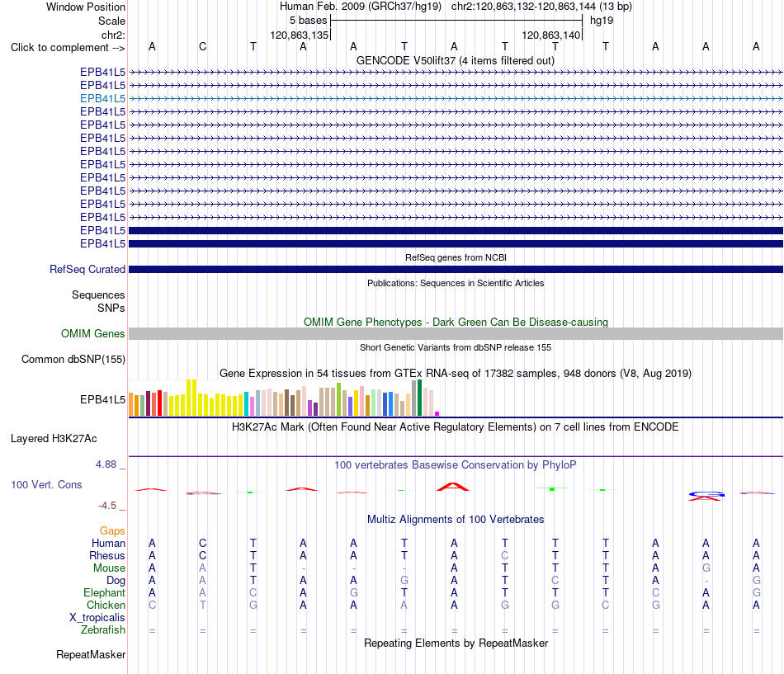Open 'Multiz Alignments of 100 Vertebrates' title
Image resolution: width=784 pixels, height=674 pixels.
pos(456,520)
